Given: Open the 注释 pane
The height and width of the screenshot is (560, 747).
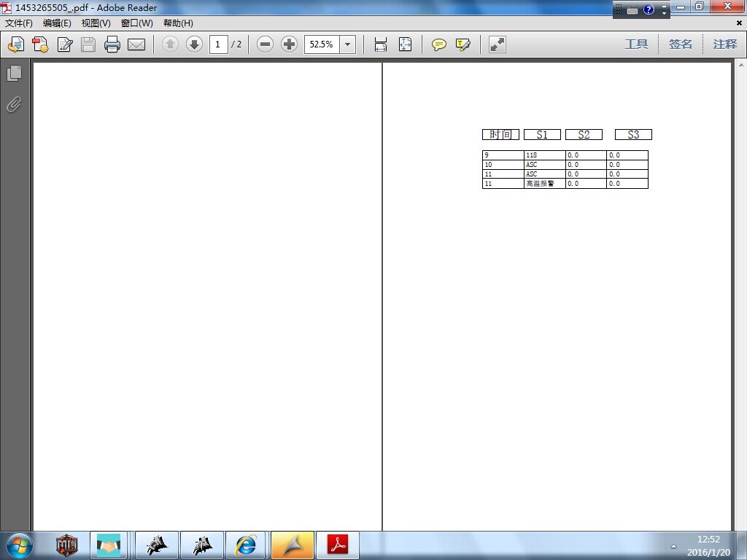Looking at the screenshot, I should click(x=725, y=44).
